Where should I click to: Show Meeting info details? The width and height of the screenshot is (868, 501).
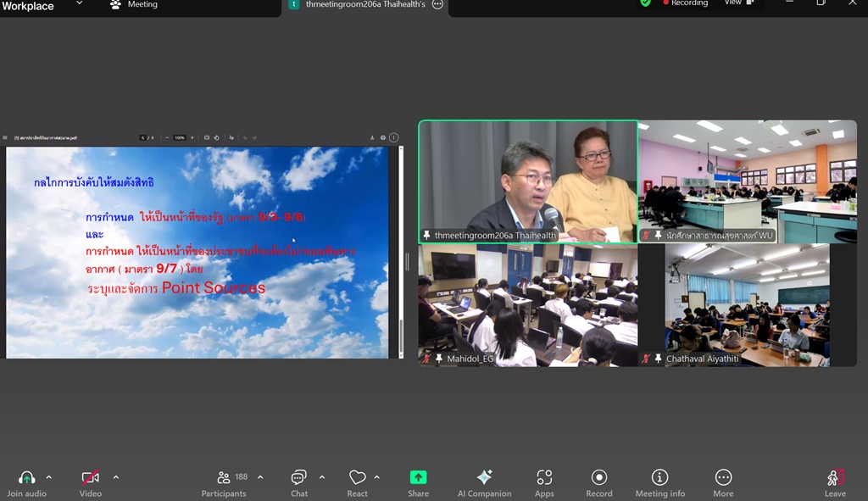pos(659,477)
